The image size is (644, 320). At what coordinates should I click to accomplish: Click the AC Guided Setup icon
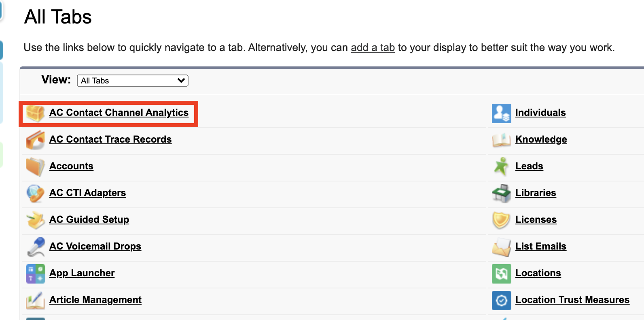(x=35, y=220)
